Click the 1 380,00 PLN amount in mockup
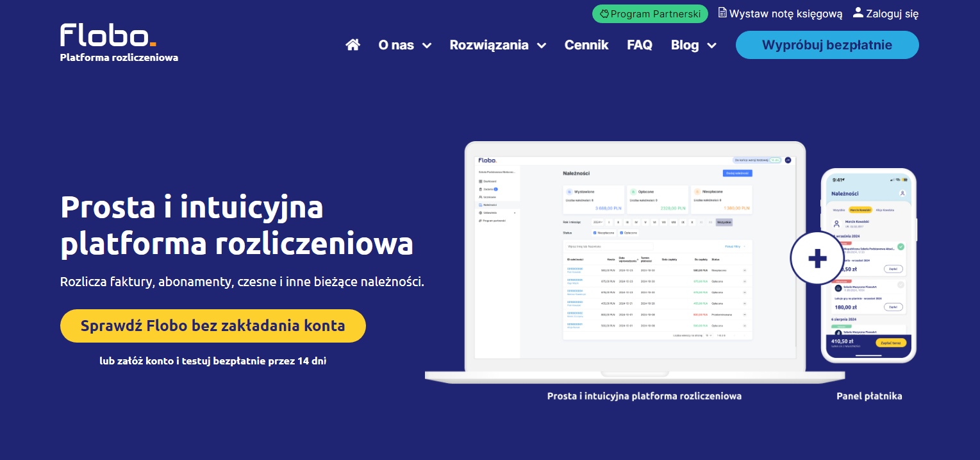Image resolution: width=980 pixels, height=460 pixels. pos(736,208)
